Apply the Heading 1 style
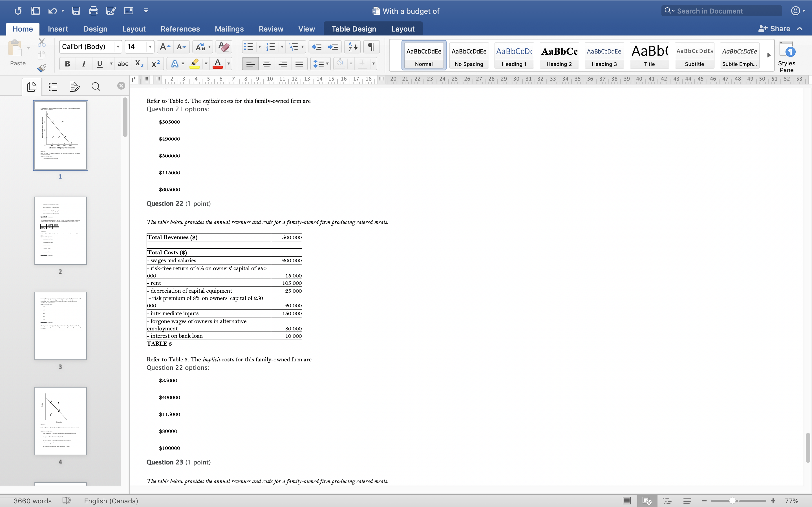The image size is (812, 507). tap(514, 55)
